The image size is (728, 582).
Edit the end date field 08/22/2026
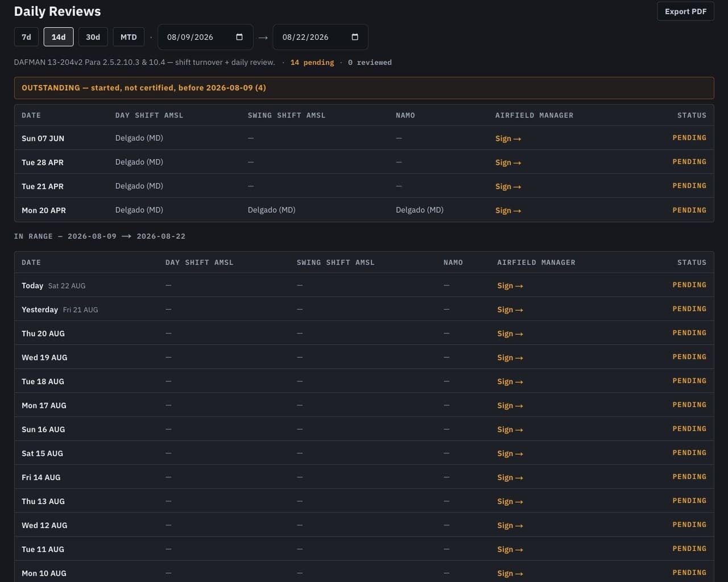pyautogui.click(x=320, y=37)
